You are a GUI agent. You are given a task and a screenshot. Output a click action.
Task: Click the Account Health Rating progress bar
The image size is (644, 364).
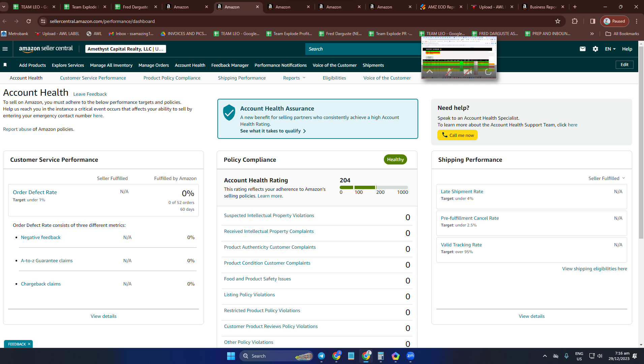pyautogui.click(x=374, y=187)
